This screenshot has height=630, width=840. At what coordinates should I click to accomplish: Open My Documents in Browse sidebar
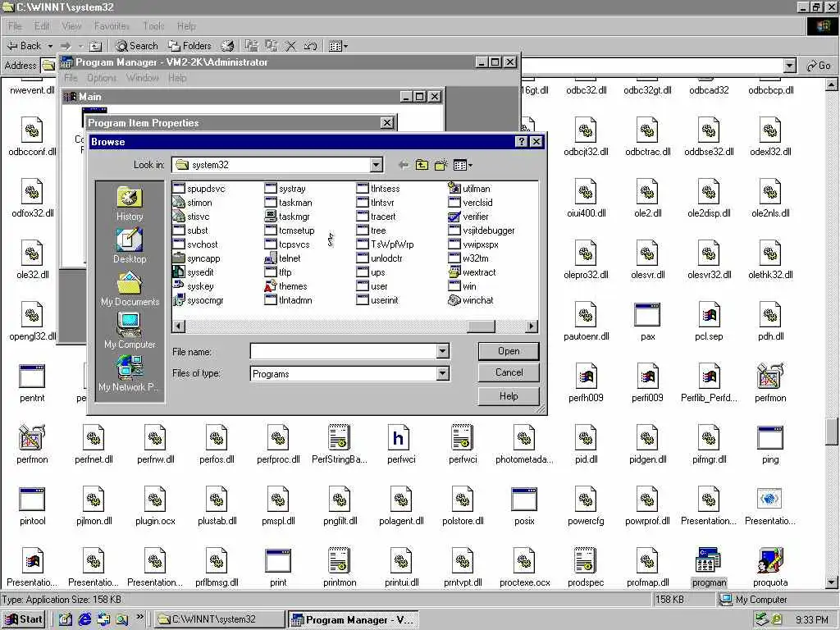[x=130, y=289]
